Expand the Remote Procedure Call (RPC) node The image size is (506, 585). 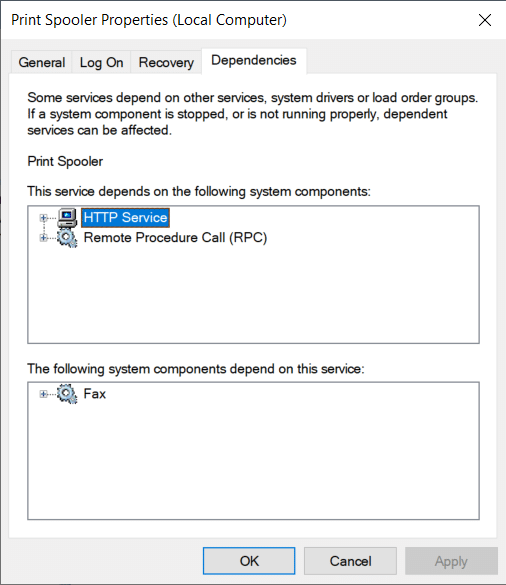click(x=43, y=238)
